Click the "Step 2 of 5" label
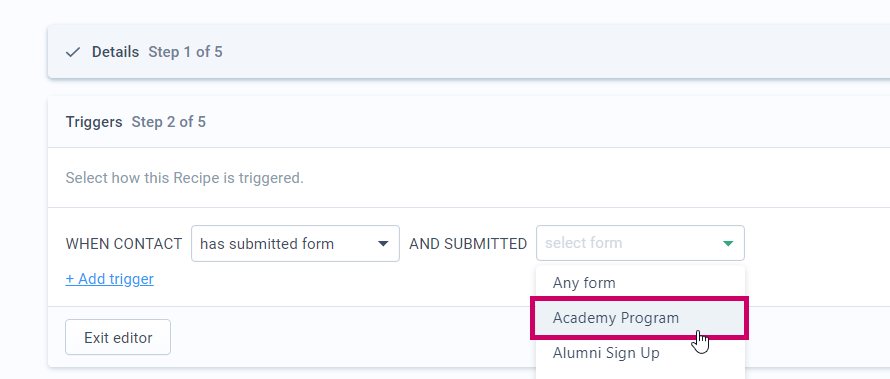This screenshot has height=379, width=890. pyautogui.click(x=169, y=122)
